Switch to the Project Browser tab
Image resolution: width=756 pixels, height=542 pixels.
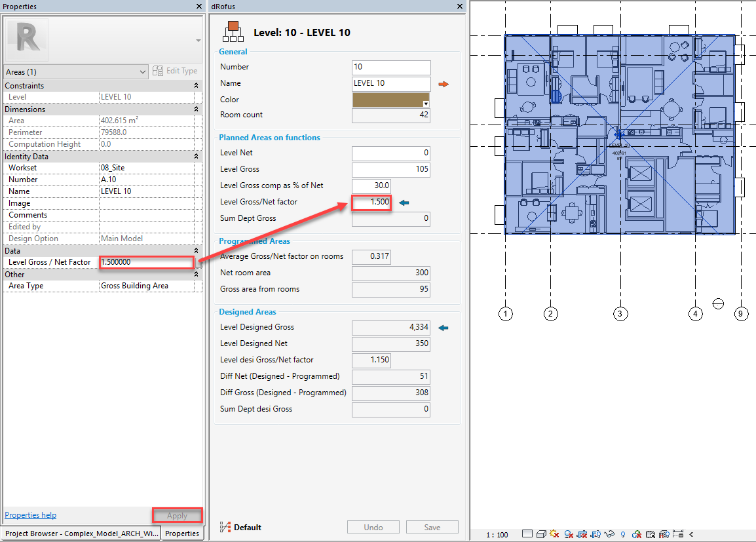click(81, 533)
